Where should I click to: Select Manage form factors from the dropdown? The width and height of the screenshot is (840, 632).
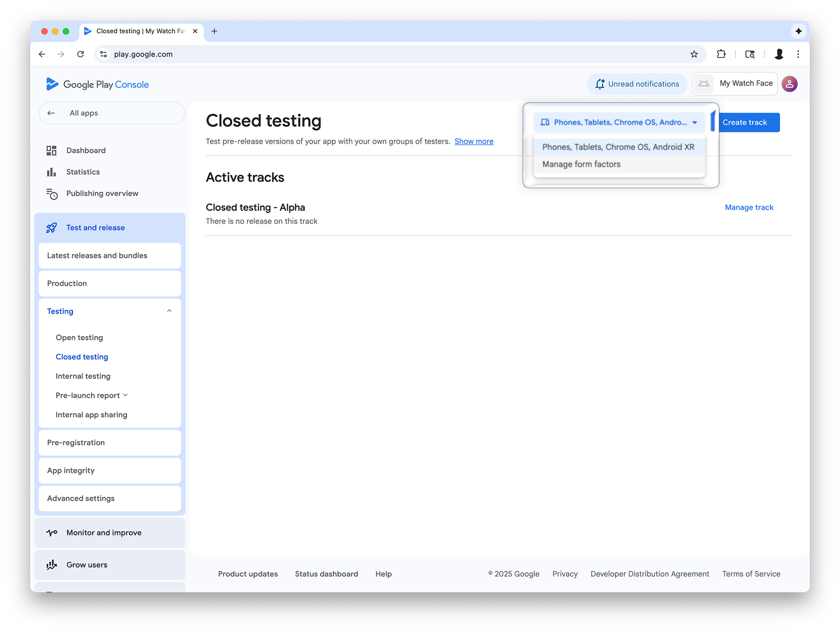581,164
